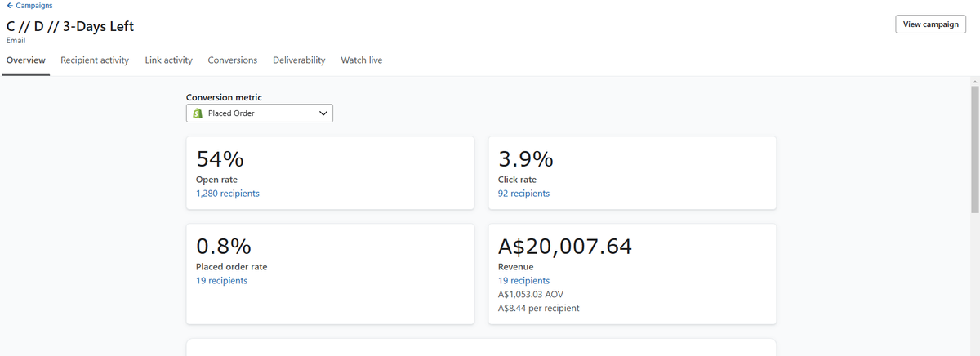980x356 pixels.
Task: Go to the Deliverability tab
Action: point(299,60)
